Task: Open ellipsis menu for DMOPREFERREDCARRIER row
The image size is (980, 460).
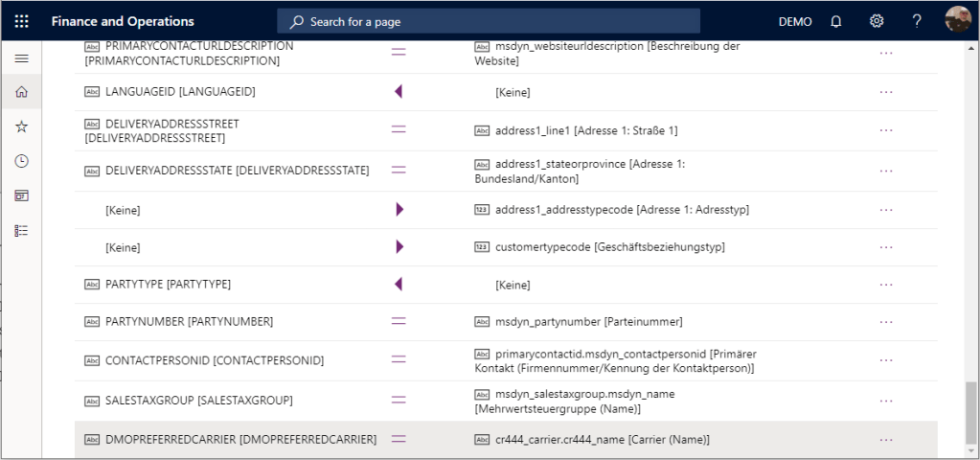Action: 885,439
